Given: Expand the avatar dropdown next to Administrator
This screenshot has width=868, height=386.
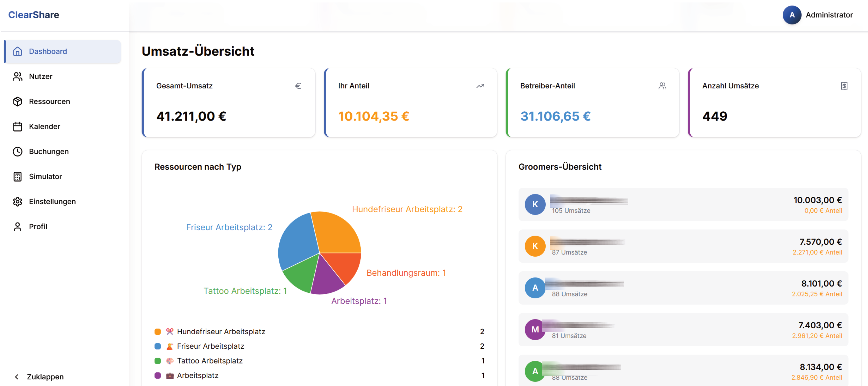Looking at the screenshot, I should click(792, 15).
